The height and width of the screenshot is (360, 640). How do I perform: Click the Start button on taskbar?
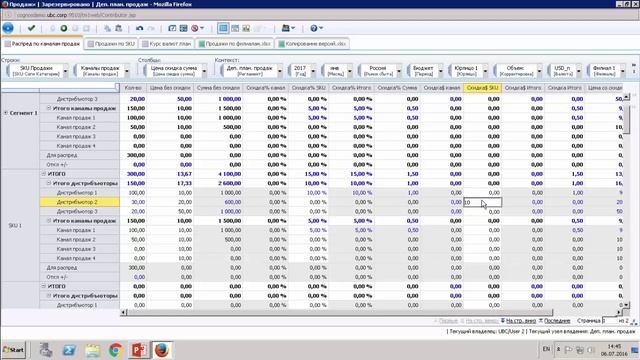tap(13, 350)
